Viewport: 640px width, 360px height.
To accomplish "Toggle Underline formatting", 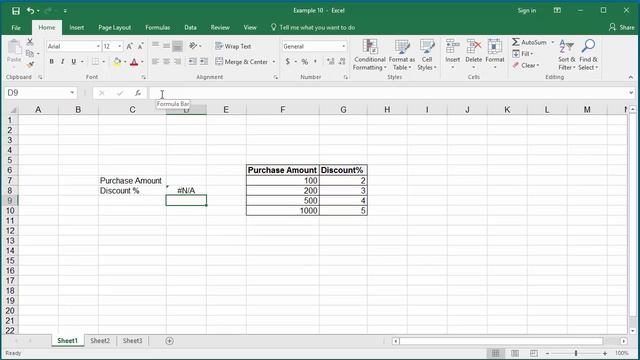I will [x=73, y=62].
